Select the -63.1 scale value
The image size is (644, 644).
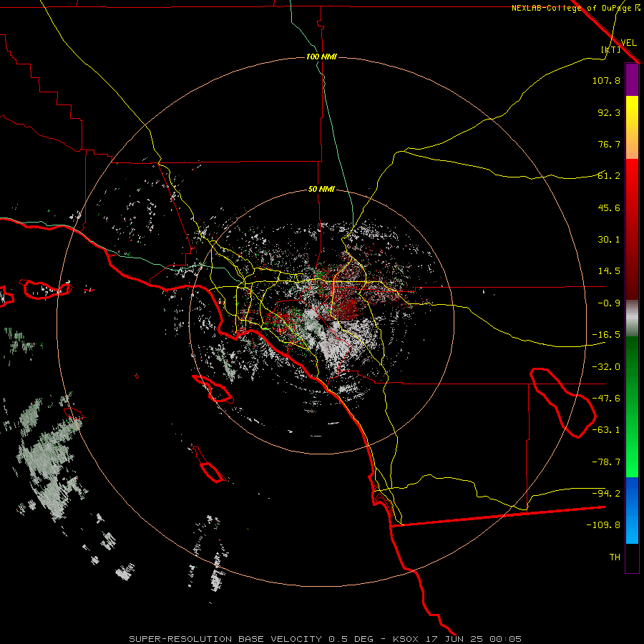click(606, 430)
